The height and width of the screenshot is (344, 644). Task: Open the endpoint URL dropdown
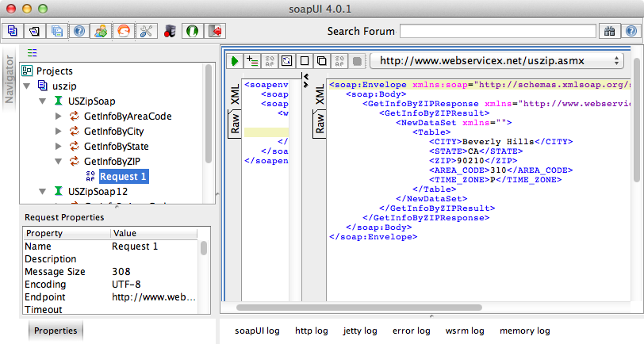coord(496,61)
